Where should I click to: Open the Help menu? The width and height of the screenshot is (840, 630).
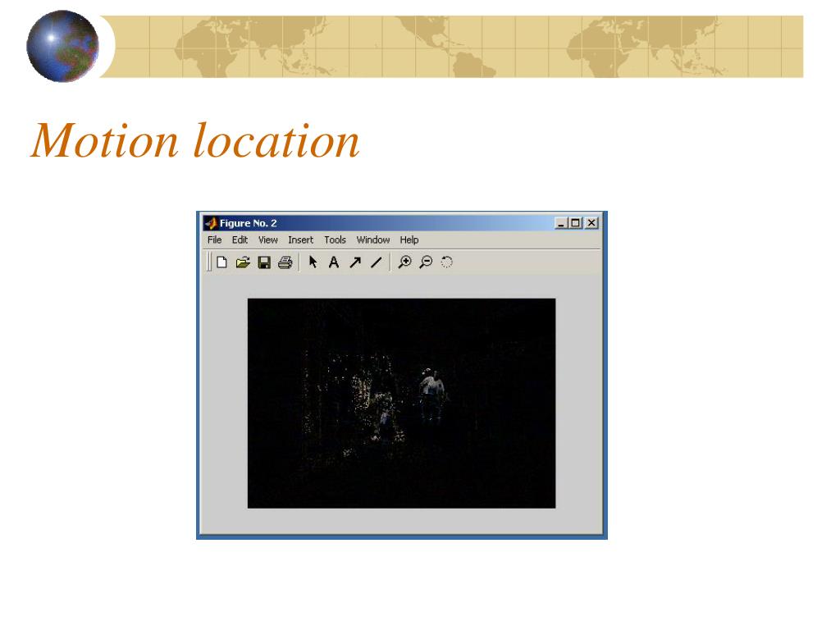409,240
